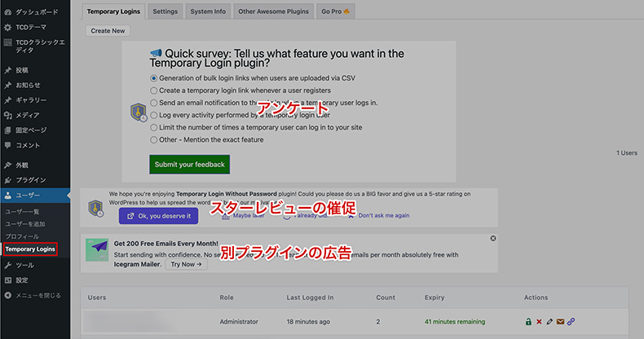Switch to Other Awesome Plugins tab
The height and width of the screenshot is (339, 644).
[274, 11]
